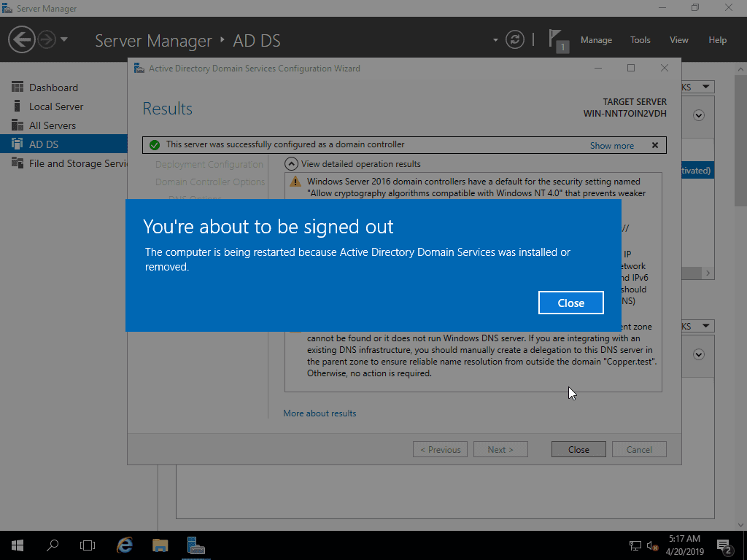Screen dimensions: 747x560
Task: Click the All Servers sidebar icon
Action: pos(18,125)
